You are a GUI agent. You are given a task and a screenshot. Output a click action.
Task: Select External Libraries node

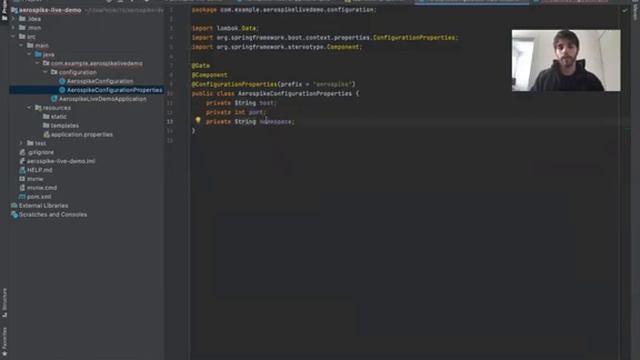43,206
